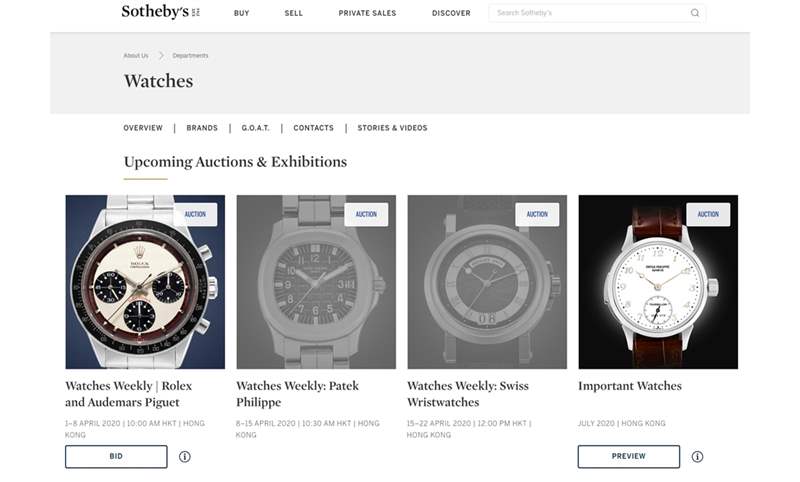800x482 pixels.
Task: Open the PRIVATE SALES menu
Action: pyautogui.click(x=367, y=14)
